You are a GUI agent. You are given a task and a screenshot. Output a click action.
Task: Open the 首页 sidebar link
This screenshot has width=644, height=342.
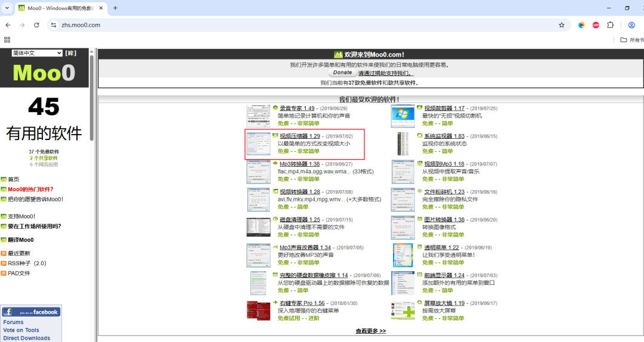(14, 179)
